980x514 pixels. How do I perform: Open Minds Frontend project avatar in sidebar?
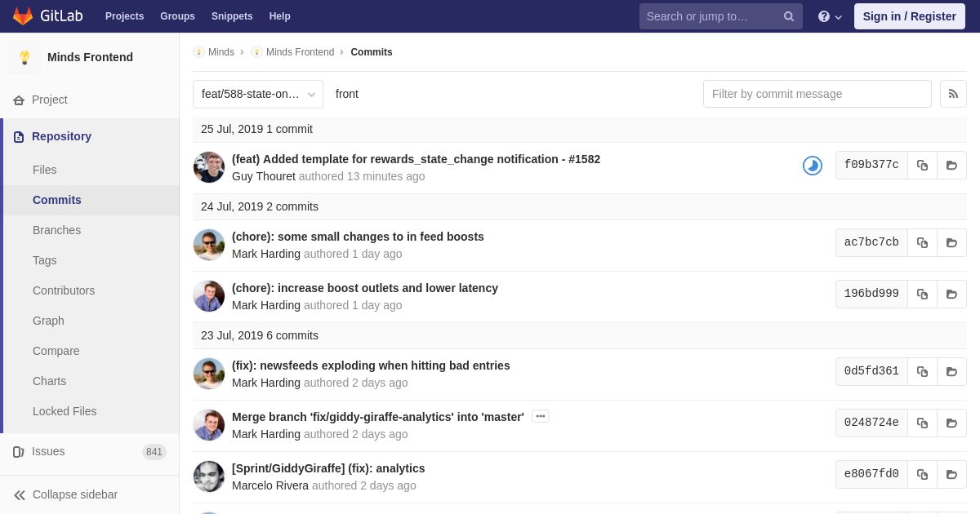24,57
